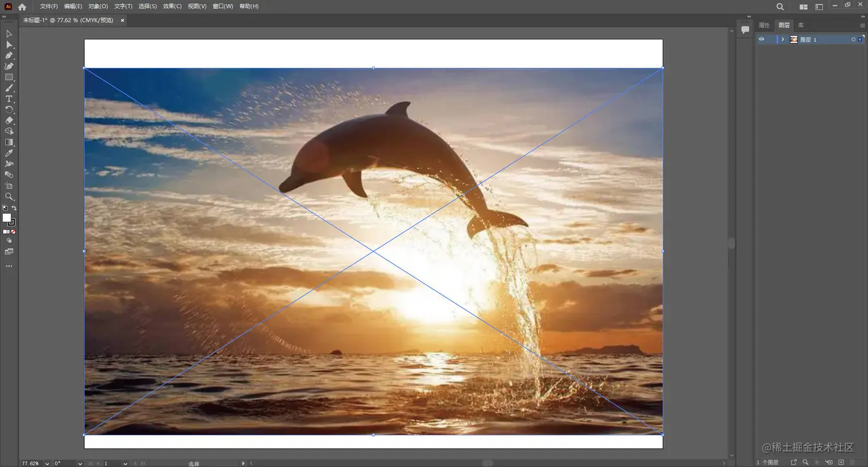Swap fill and stroke colors arrow
Image resolution: width=868 pixels, height=467 pixels.
click(x=14, y=208)
